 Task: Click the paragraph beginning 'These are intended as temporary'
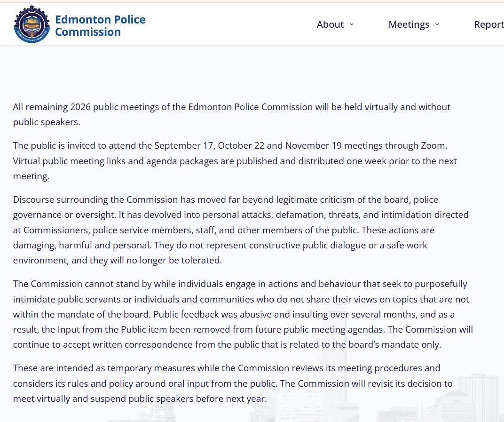(233, 383)
